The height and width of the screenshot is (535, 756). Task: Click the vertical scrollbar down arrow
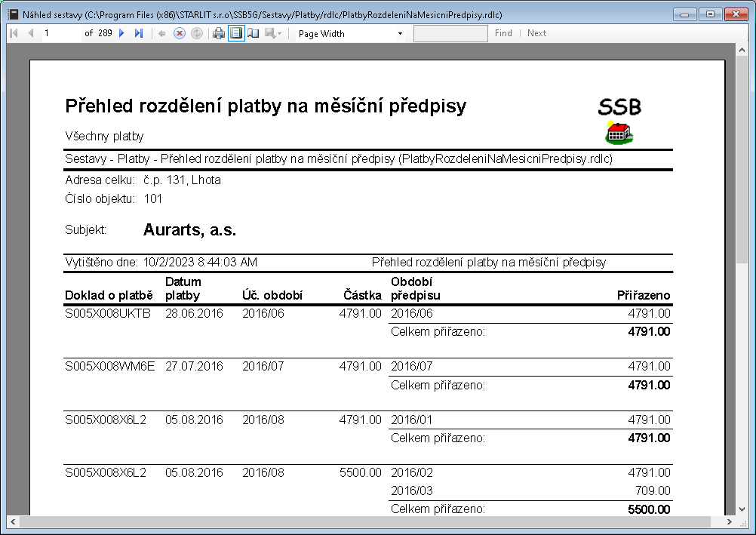tap(742, 509)
